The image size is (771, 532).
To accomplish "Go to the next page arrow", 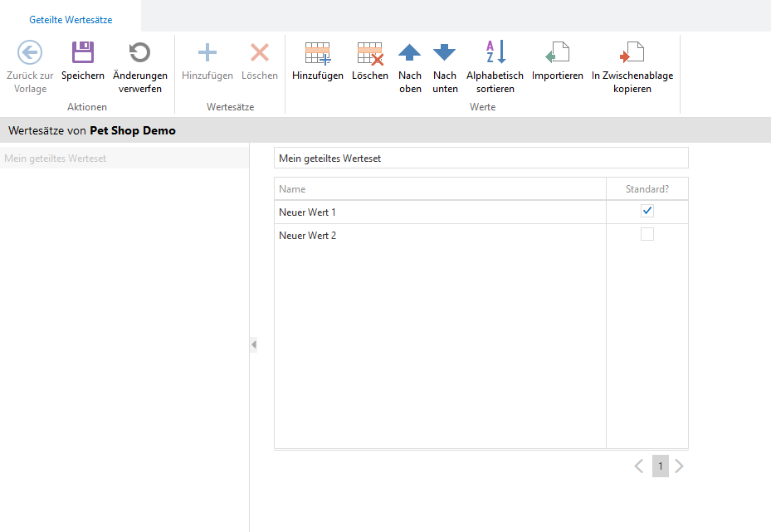I will click(x=680, y=466).
